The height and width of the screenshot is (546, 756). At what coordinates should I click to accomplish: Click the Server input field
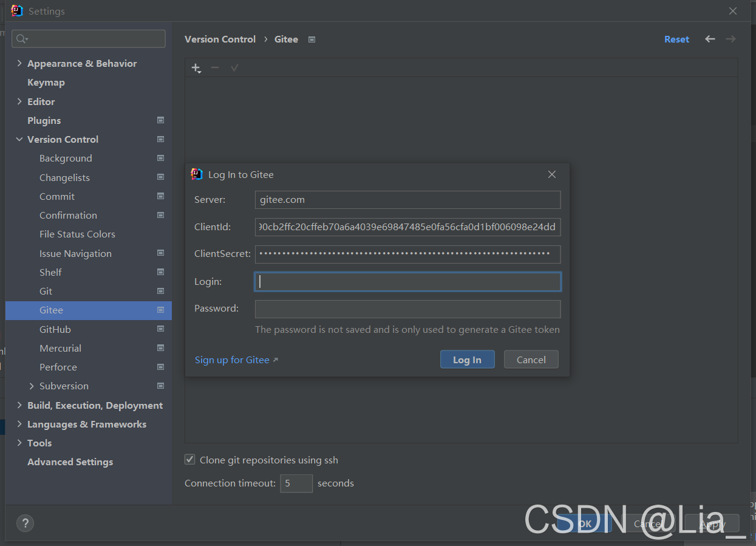pos(407,200)
